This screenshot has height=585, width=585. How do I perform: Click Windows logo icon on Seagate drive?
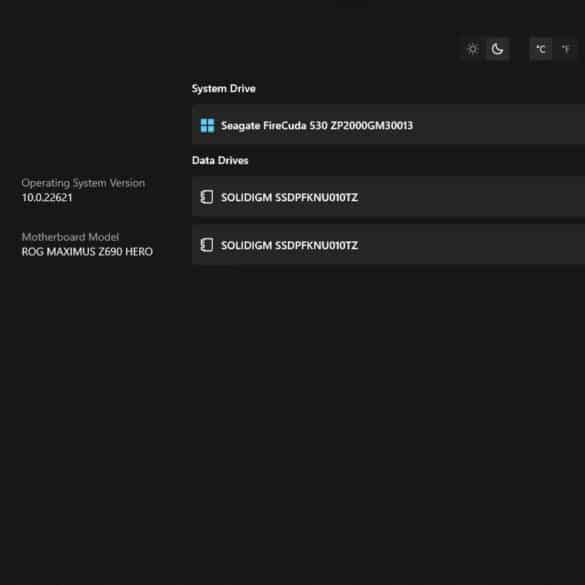(x=207, y=125)
